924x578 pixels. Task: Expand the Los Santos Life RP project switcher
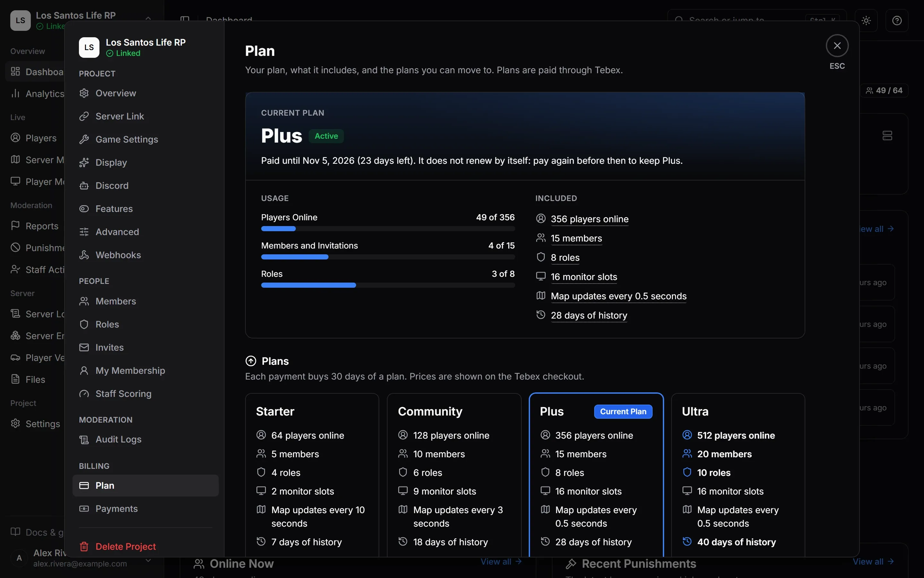[82, 20]
